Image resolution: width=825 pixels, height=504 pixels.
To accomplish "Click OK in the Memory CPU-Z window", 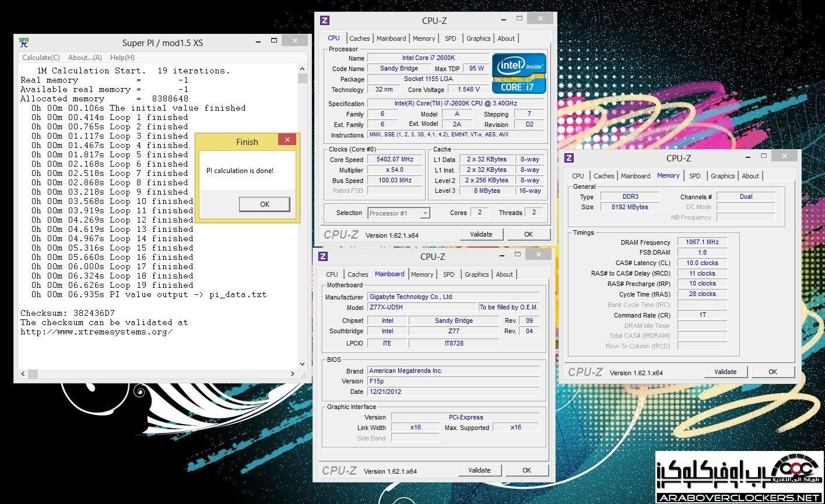I will pyautogui.click(x=773, y=372).
